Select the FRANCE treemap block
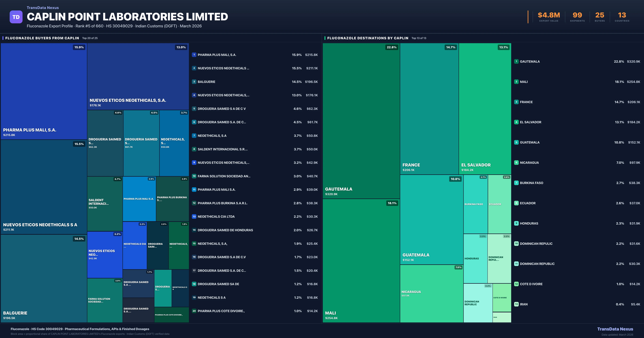Image resolution: width=644 pixels, height=338 pixels. point(429,109)
